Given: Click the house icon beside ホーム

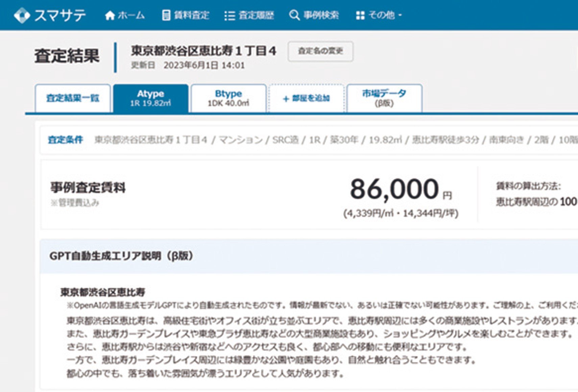Looking at the screenshot, I should pyautogui.click(x=110, y=15).
